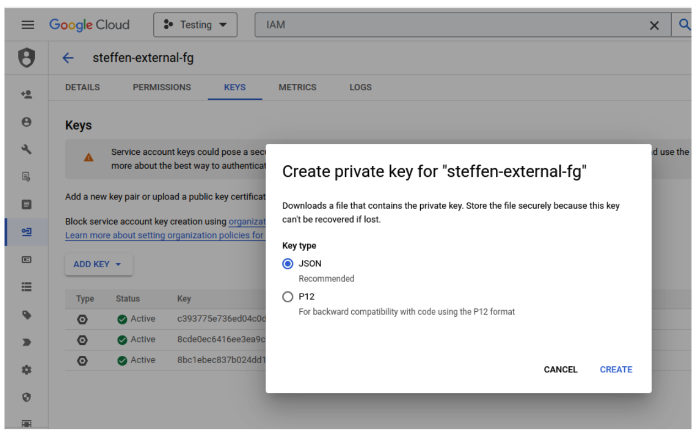Open the Service Accounts sidebar icon
697x438 pixels.
pyautogui.click(x=27, y=232)
